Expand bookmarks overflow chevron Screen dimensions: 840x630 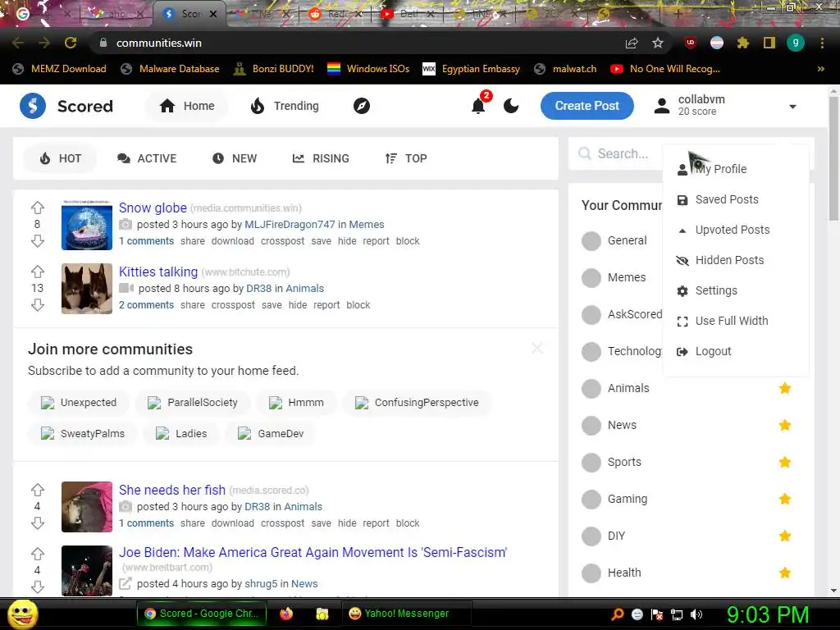click(820, 69)
